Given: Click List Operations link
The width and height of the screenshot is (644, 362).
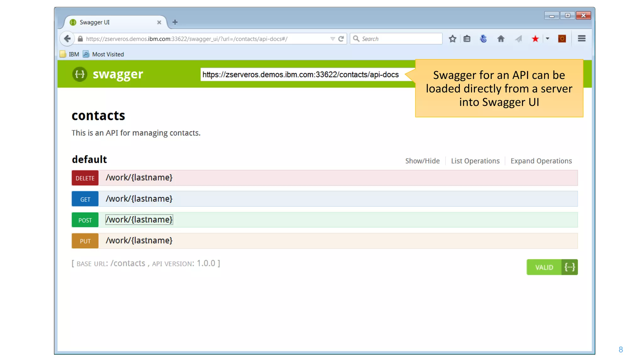Looking at the screenshot, I should click(475, 161).
